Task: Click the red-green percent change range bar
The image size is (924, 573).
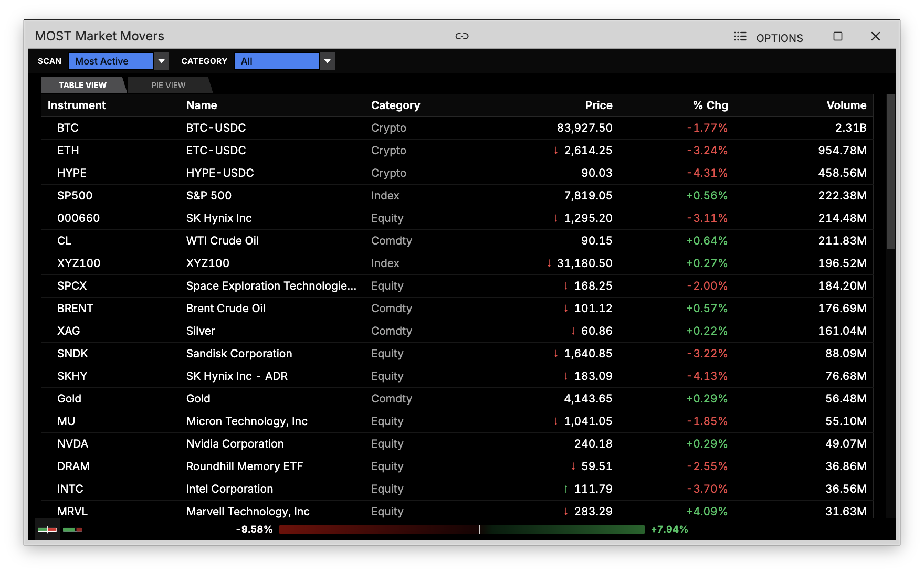Action: click(x=462, y=529)
